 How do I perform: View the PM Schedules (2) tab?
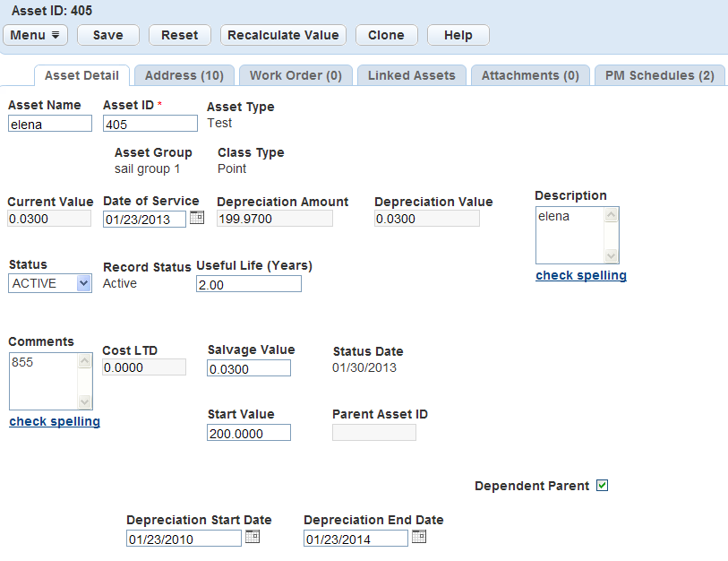659,76
